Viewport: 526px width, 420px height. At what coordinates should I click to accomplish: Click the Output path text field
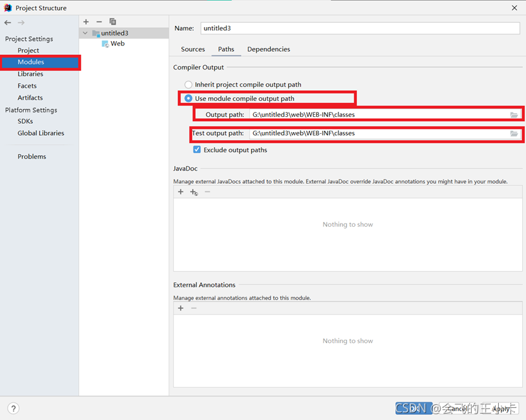click(379, 115)
